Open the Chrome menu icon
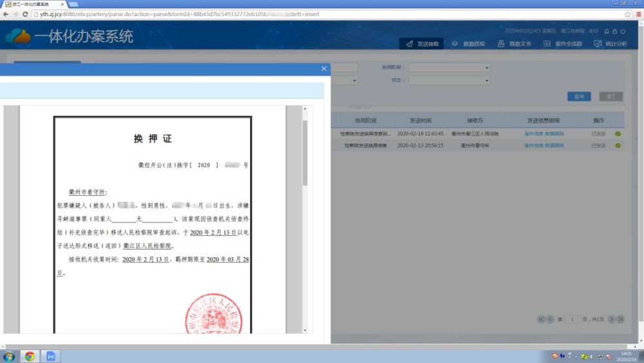The image size is (644, 363). click(x=639, y=14)
